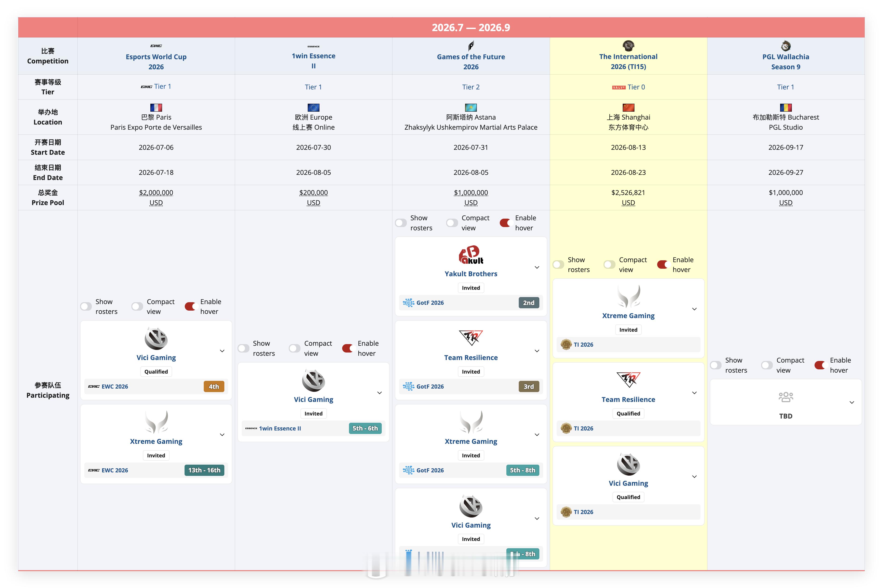This screenshot has width=882, height=588.
Task: Click 1win Essence II link in Vici Gaming card
Action: click(x=280, y=429)
